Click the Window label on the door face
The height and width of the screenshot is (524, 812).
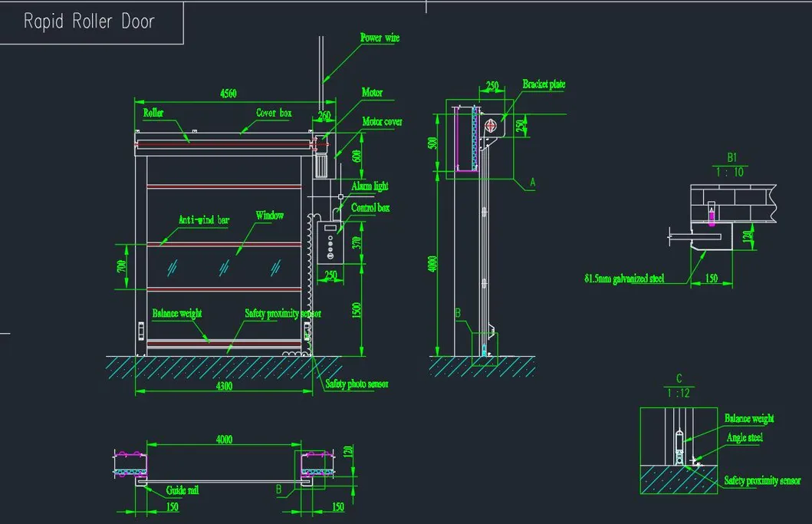click(269, 215)
